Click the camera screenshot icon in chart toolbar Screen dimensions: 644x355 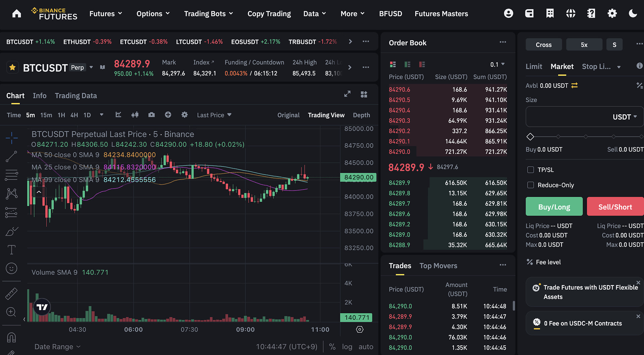pyautogui.click(x=152, y=115)
